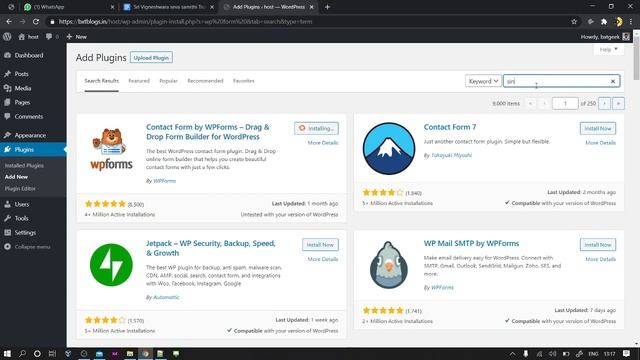Install Contact Form 7 plugin
This screenshot has width=640, height=360.
598,129
